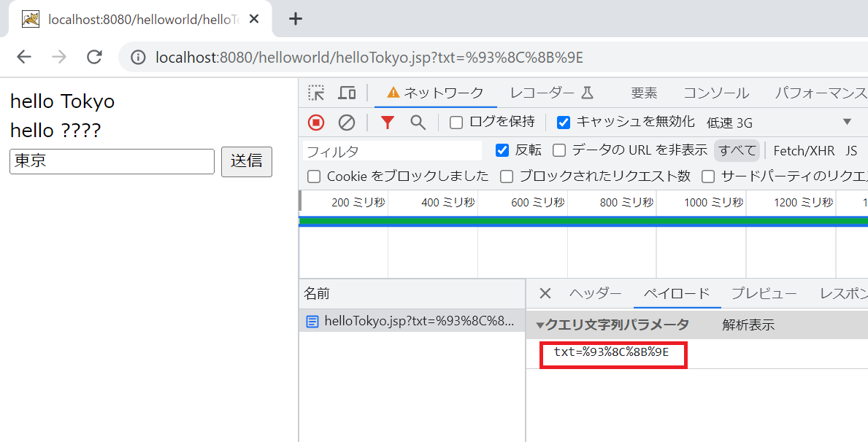
Task: Click the back navigation arrow
Action: 24,57
